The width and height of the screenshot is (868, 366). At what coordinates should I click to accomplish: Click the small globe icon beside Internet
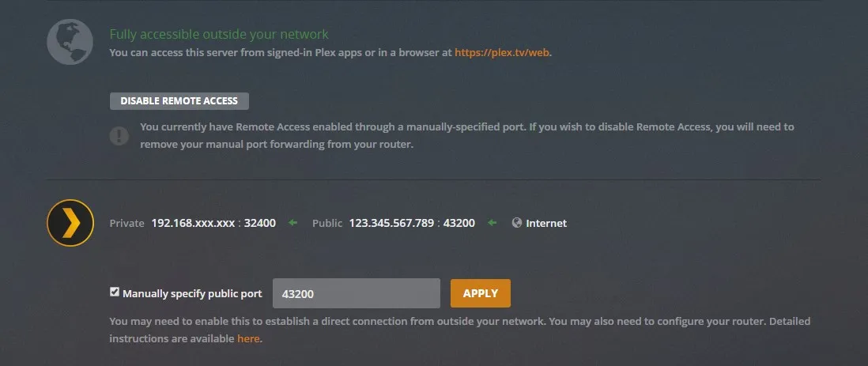[517, 223]
